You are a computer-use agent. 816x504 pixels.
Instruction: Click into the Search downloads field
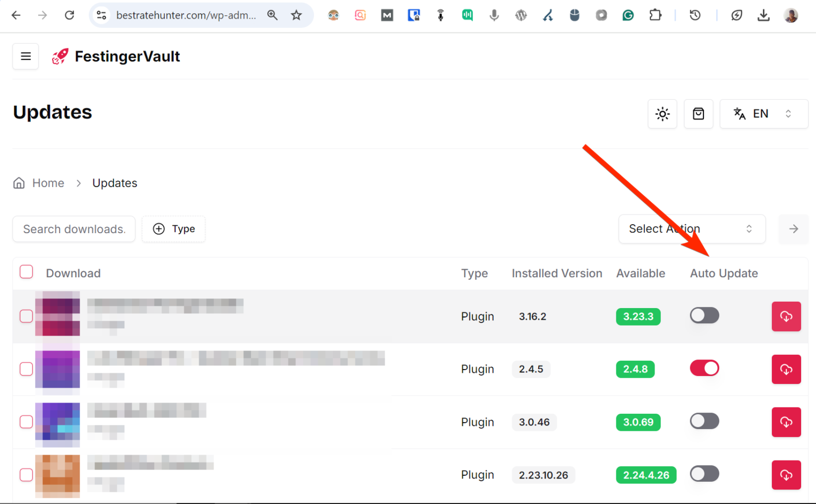(73, 229)
